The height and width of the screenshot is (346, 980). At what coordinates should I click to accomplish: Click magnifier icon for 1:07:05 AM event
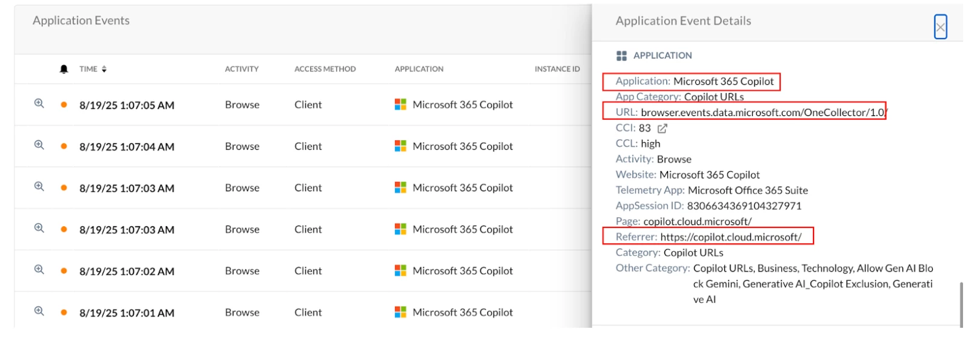point(39,103)
